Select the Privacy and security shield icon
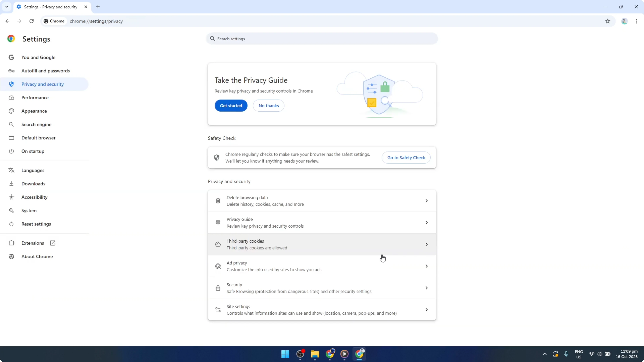The image size is (644, 362). tap(11, 84)
